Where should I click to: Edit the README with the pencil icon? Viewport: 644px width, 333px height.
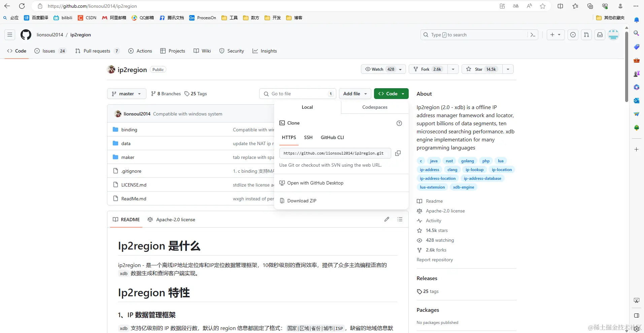(x=387, y=219)
